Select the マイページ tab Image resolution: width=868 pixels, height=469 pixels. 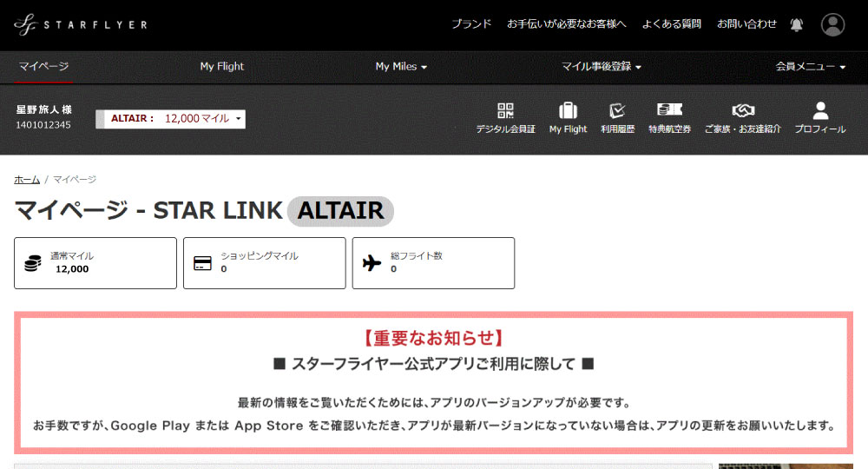(43, 66)
